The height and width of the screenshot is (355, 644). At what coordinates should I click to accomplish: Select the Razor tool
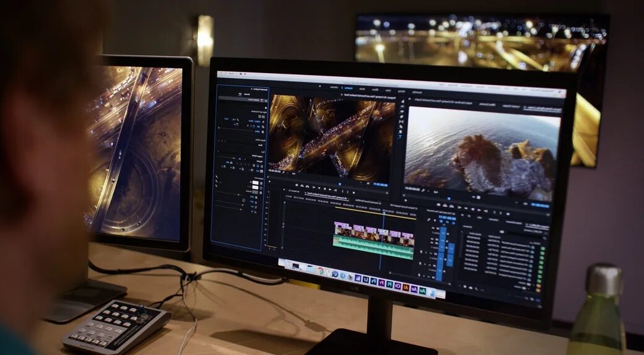click(402, 116)
